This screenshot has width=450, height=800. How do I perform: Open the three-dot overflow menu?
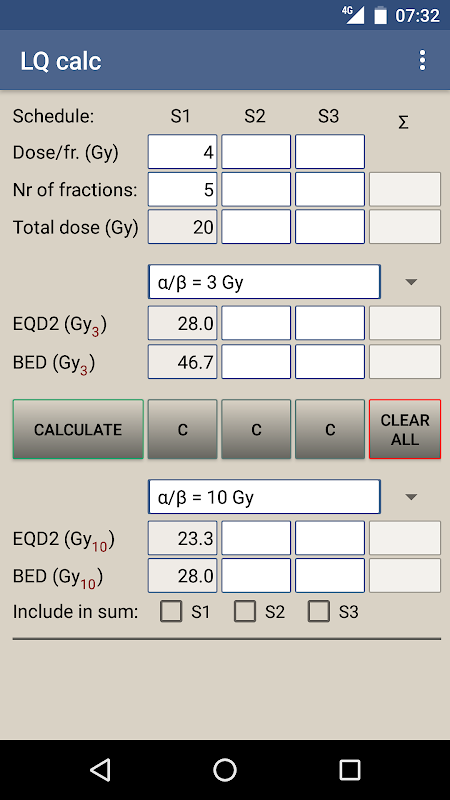point(422,60)
